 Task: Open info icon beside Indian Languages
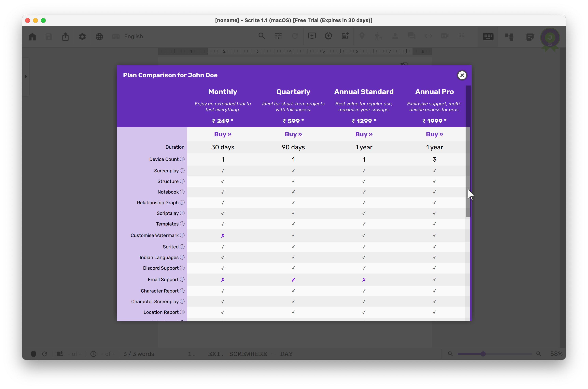182,257
